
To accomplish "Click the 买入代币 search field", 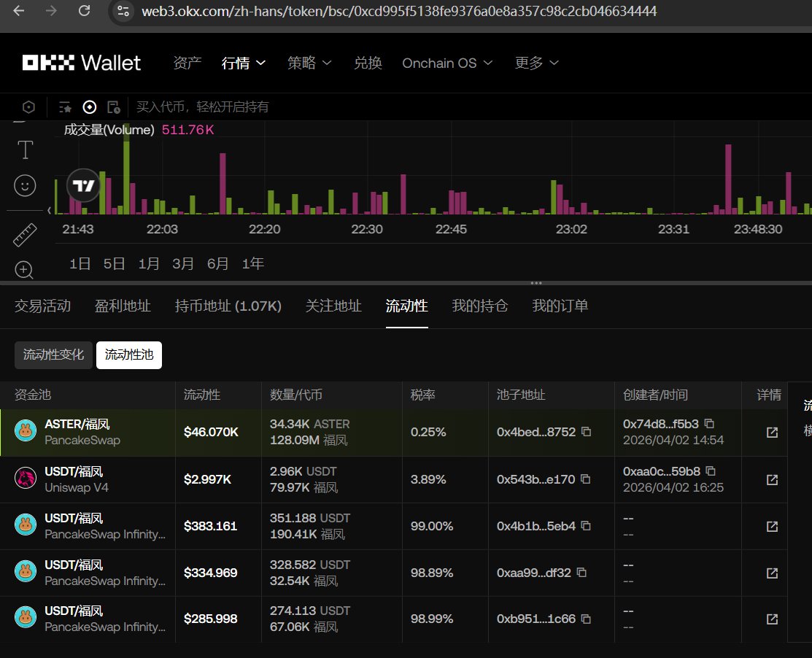I will pyautogui.click(x=203, y=107).
